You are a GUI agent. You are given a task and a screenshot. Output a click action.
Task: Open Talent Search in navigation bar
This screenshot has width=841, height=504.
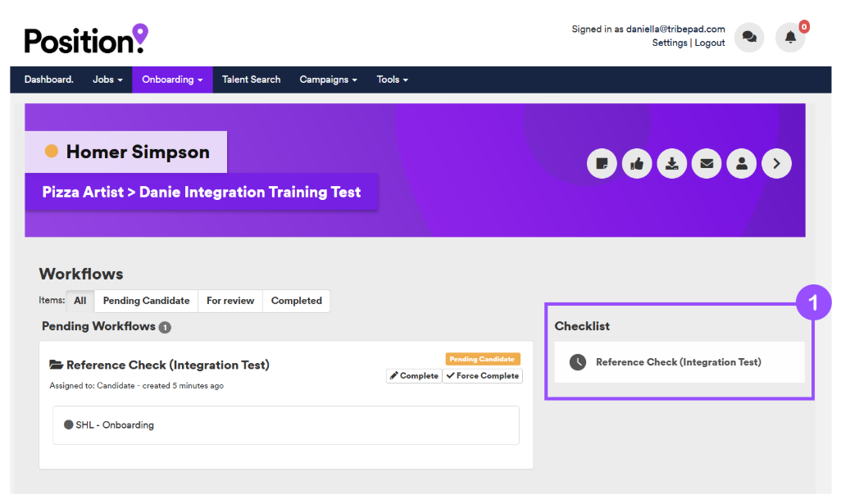click(x=251, y=79)
